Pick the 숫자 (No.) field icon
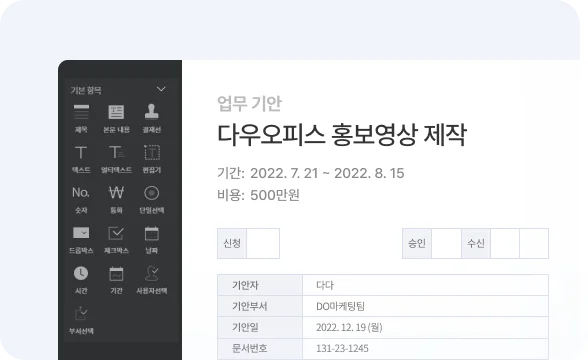 [81, 193]
